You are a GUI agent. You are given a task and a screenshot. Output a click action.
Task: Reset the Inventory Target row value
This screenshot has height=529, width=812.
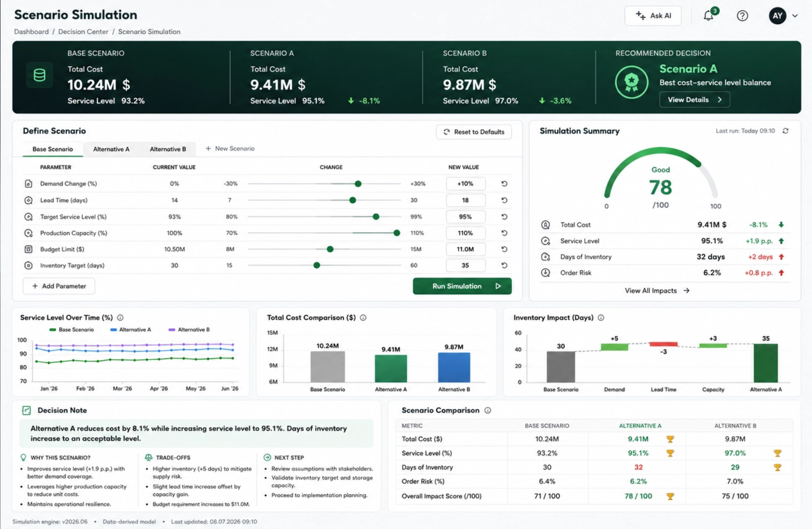click(504, 265)
